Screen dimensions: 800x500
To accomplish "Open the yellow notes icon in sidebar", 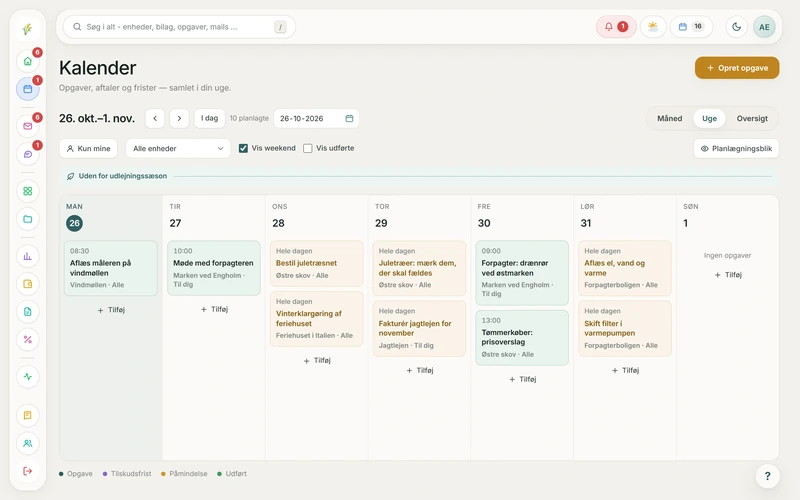I will click(x=28, y=415).
